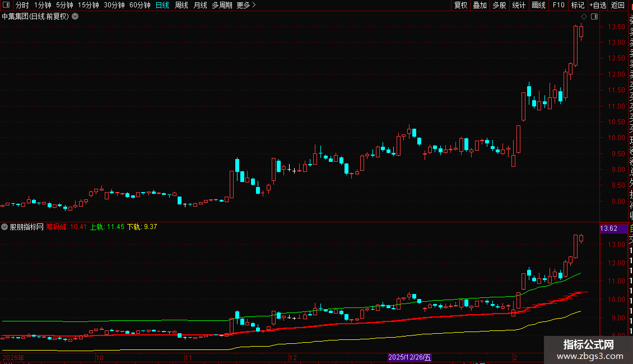Click the 标记 mark button
633x364 pixels.
(578, 5)
